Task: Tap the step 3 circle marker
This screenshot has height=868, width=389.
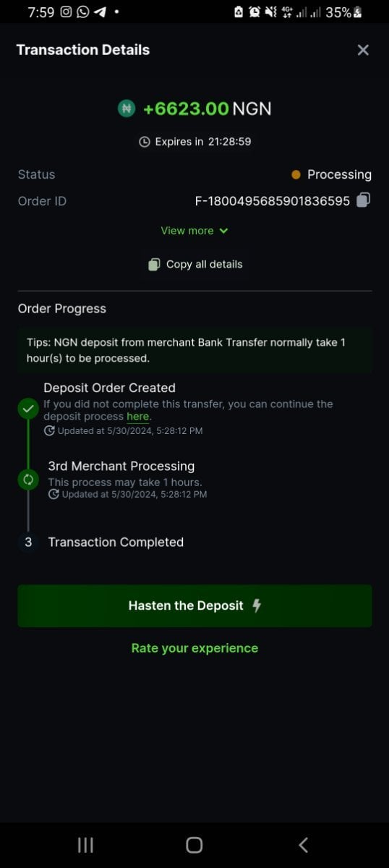Action: [x=28, y=542]
